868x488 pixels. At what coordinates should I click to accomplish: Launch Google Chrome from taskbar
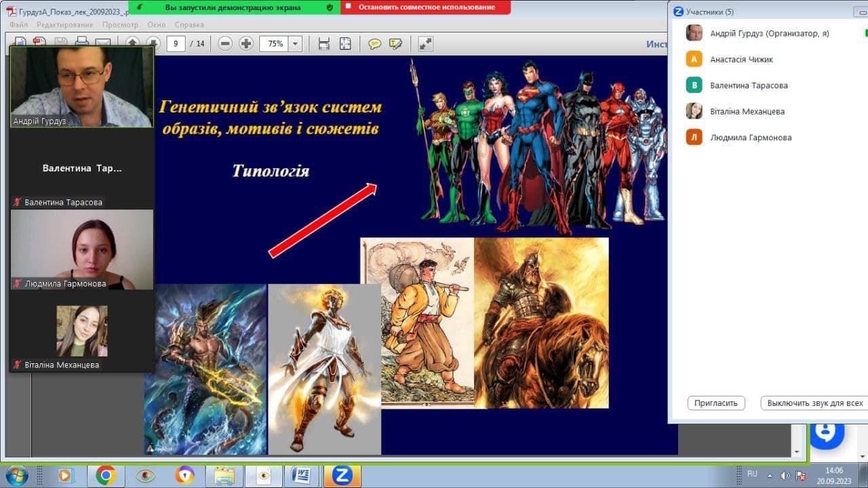[105, 475]
